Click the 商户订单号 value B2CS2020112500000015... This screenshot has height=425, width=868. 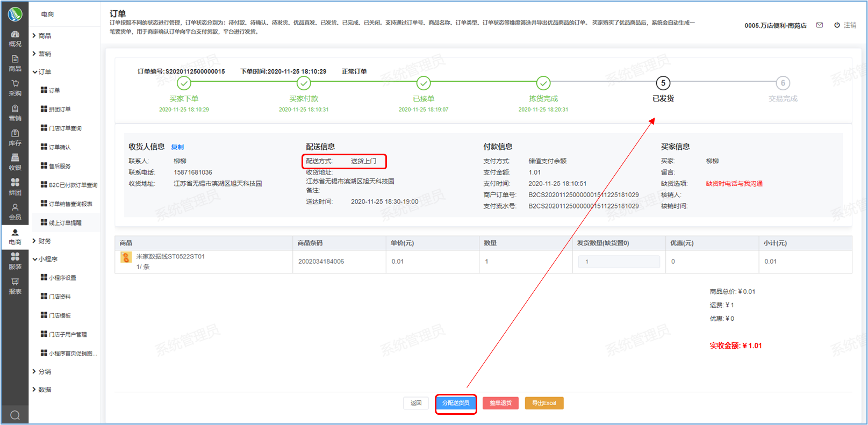point(584,195)
